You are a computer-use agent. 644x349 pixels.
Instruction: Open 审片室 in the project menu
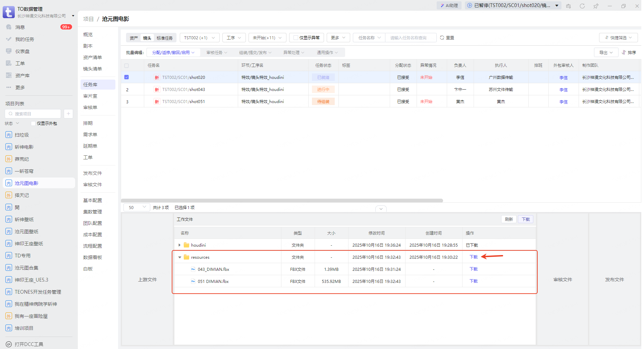point(90,96)
